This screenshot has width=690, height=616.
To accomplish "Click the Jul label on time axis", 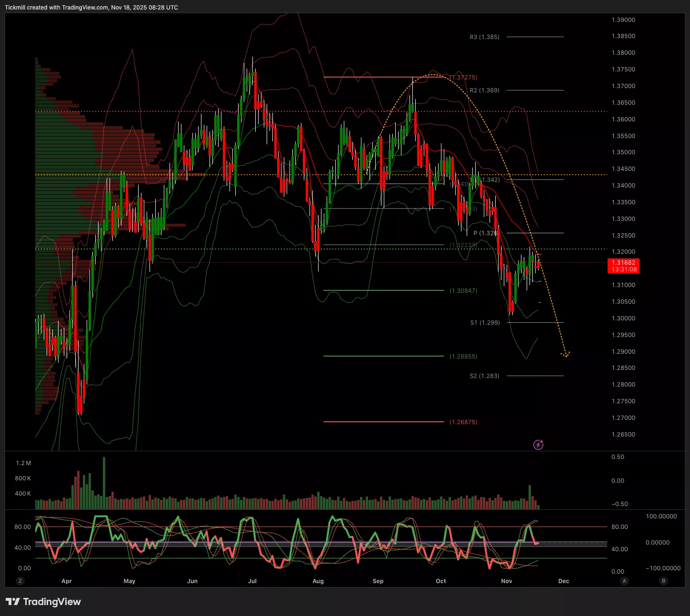I will [252, 581].
